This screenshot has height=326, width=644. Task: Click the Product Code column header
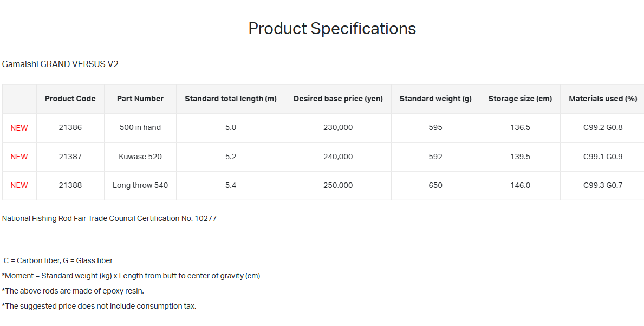(70, 99)
